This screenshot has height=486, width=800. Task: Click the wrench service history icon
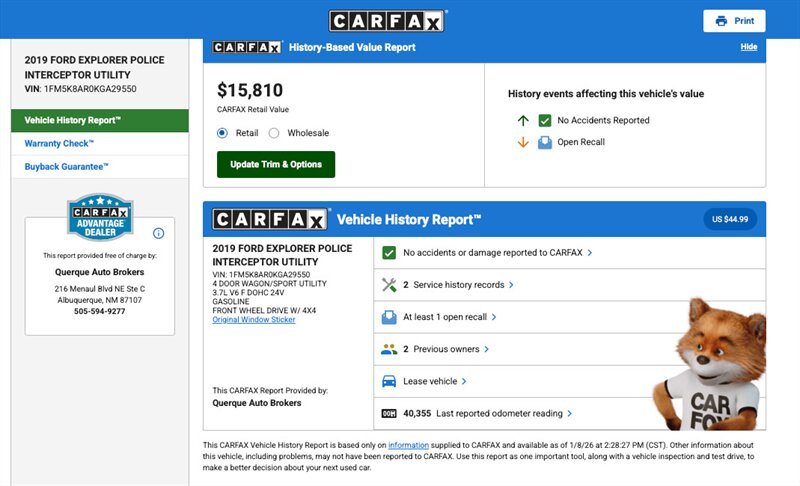coord(389,285)
